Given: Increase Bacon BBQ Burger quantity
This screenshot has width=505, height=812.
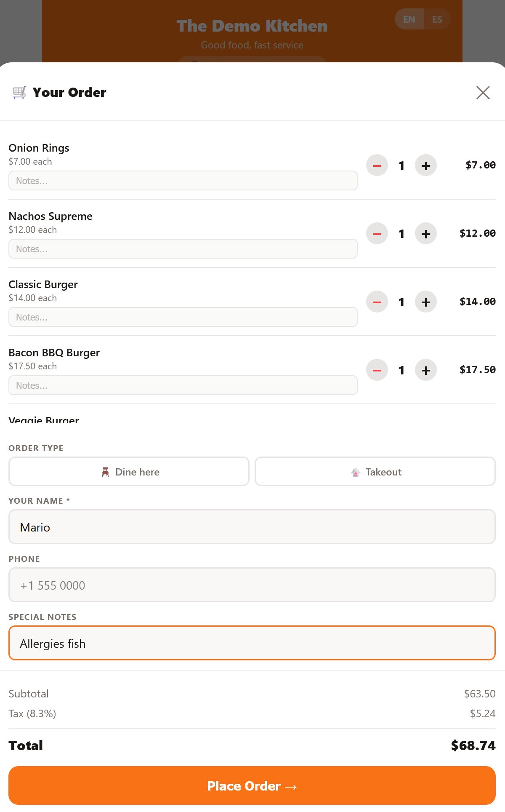Looking at the screenshot, I should (426, 370).
